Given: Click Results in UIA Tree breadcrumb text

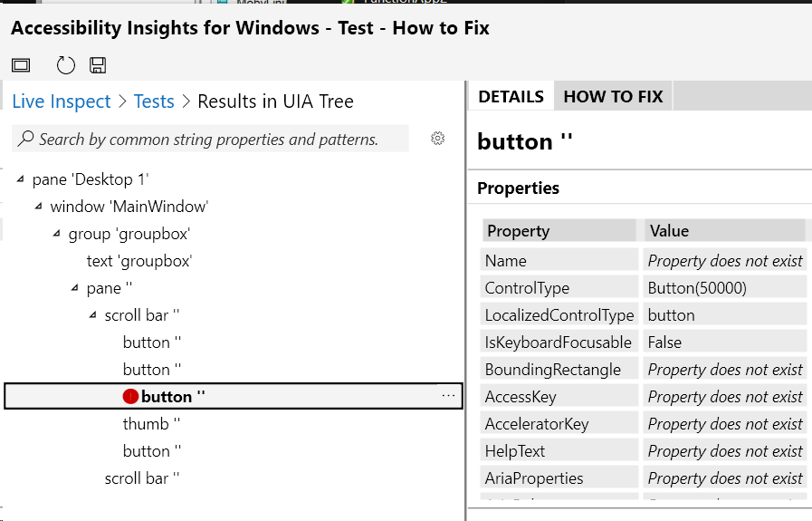Looking at the screenshot, I should click(x=275, y=101).
